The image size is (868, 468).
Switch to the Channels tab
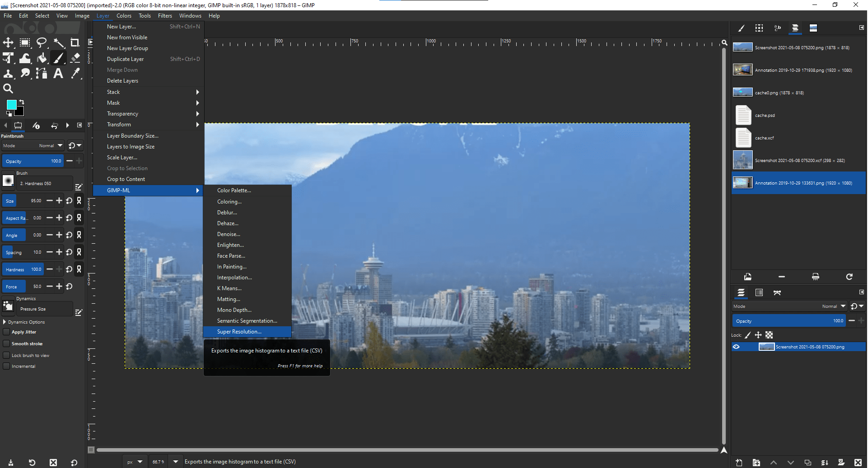[x=759, y=293]
